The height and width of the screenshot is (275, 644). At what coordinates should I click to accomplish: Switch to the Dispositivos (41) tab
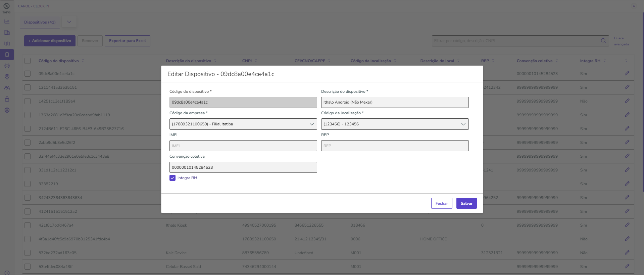[40, 22]
